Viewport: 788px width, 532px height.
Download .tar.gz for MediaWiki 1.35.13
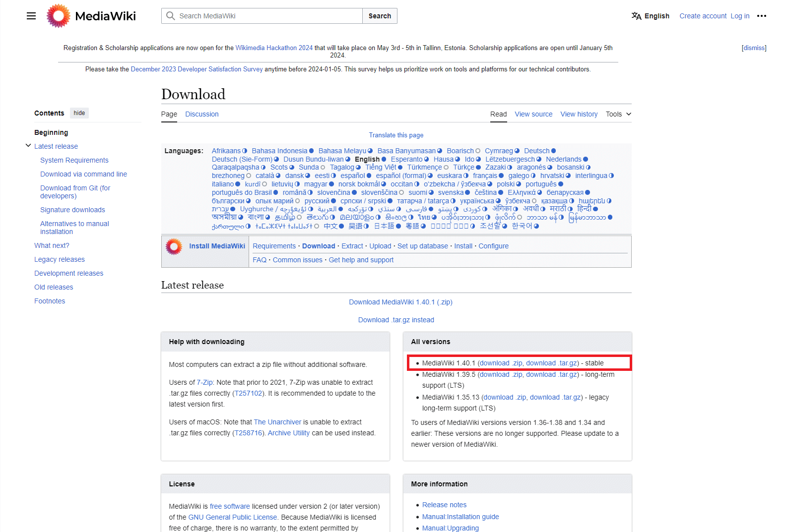click(x=556, y=397)
